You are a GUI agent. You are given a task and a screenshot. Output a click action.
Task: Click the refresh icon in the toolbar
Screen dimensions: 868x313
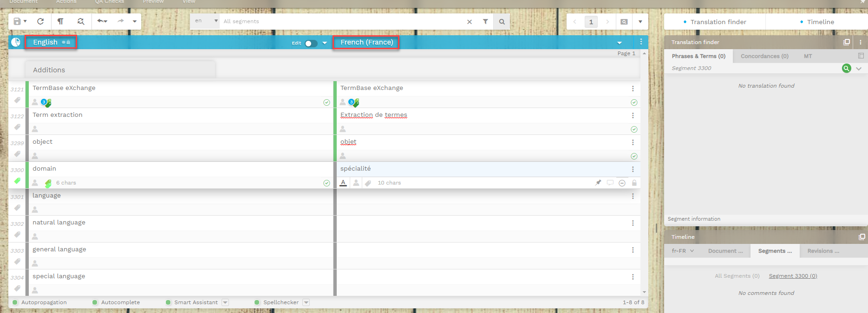point(40,21)
